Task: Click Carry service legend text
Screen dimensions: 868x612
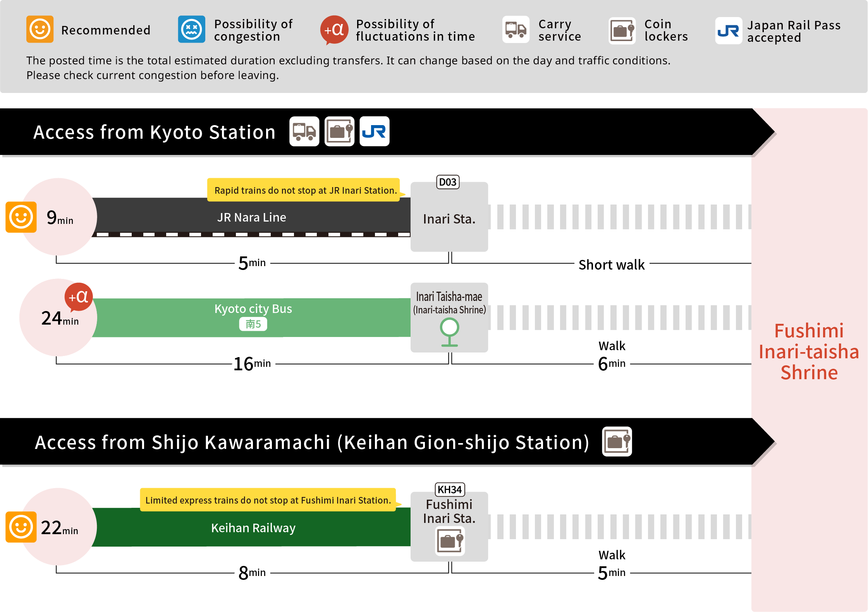Action: click(x=560, y=30)
